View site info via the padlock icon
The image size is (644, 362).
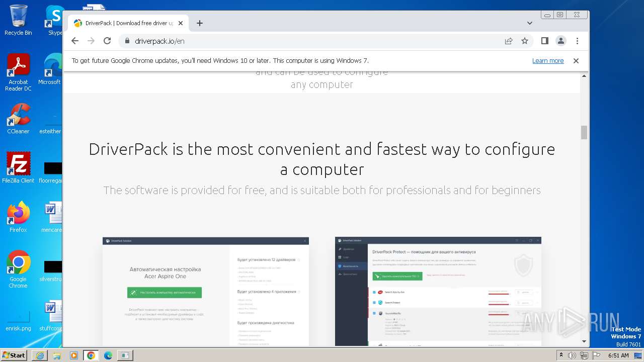[127, 41]
